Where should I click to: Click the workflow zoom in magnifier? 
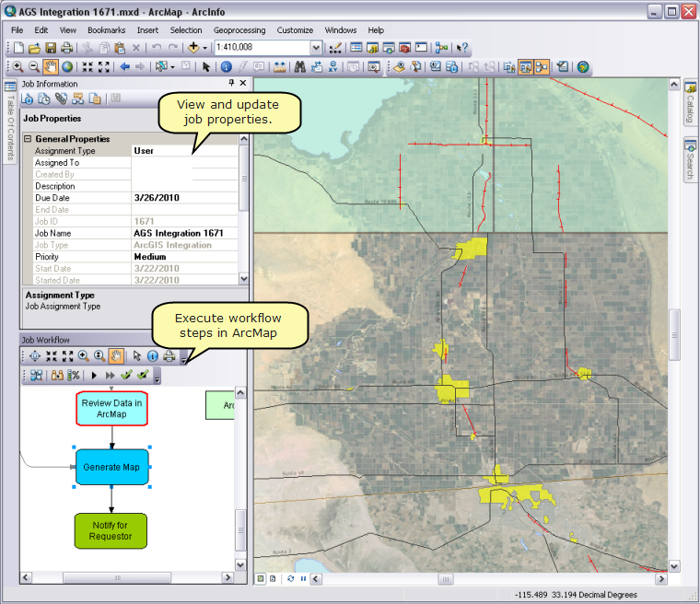click(83, 355)
